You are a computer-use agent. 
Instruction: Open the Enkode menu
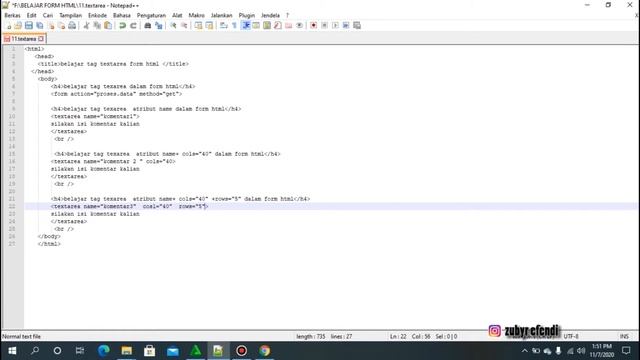(x=98, y=15)
